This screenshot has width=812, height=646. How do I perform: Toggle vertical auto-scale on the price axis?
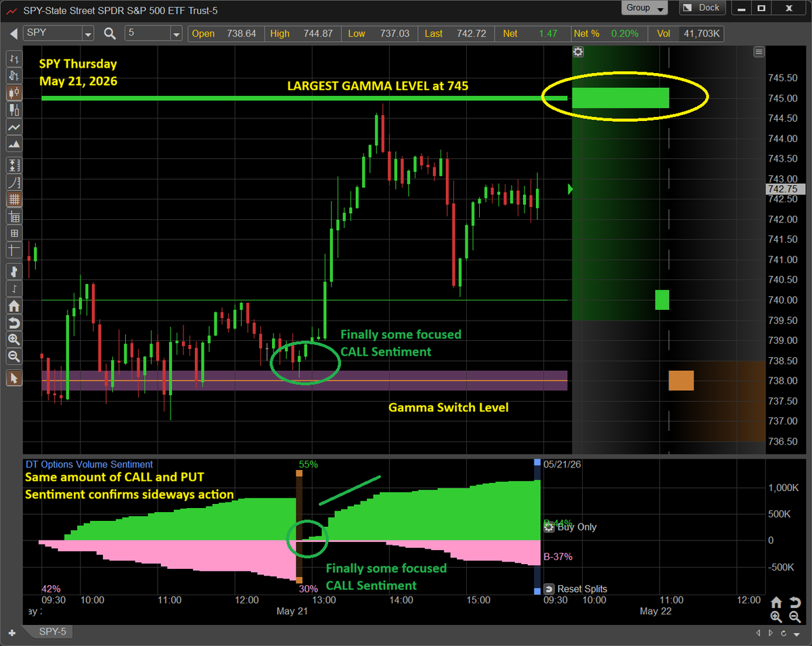[14, 164]
